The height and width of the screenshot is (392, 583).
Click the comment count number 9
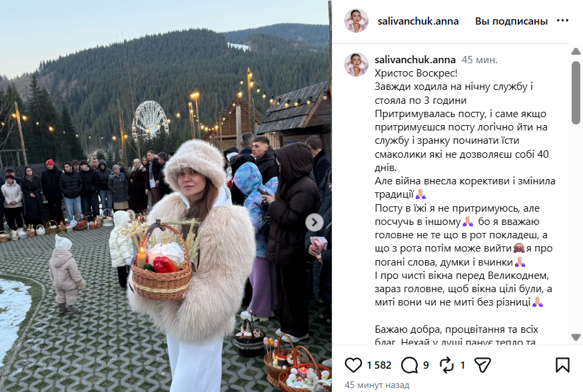[426, 365]
